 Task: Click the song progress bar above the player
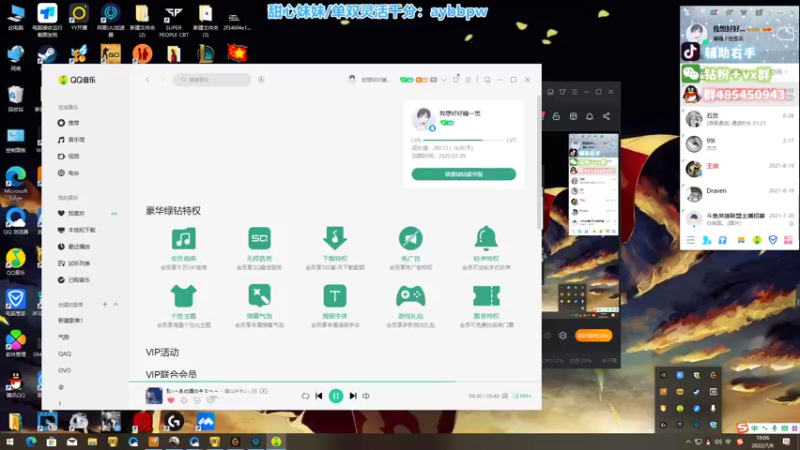pyautogui.click(x=335, y=381)
